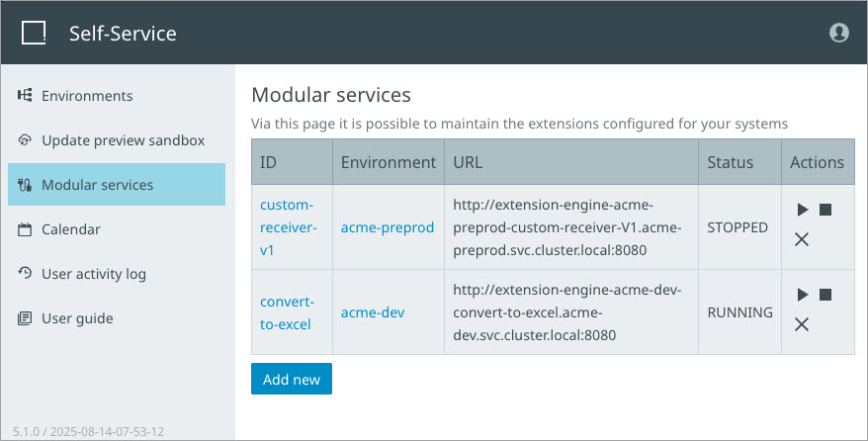The height and width of the screenshot is (441, 868).
Task: Start the custom-receiver-v1 service
Action: (x=803, y=210)
